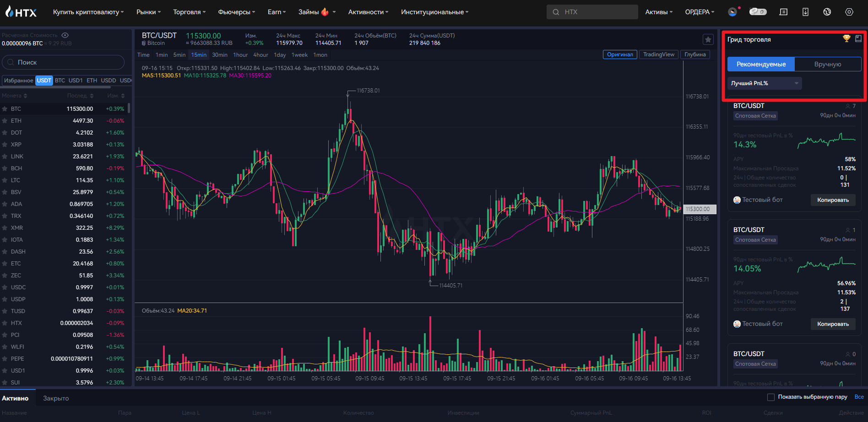
Task: Toggle estimated value visibility eye
Action: [65, 35]
